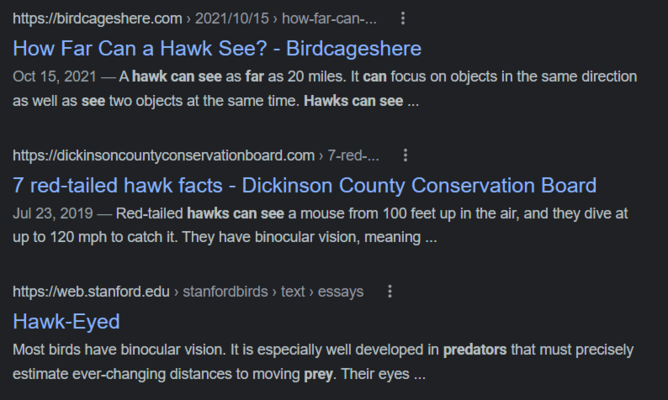
Task: Click the 'stanfordbirds' breadcrumb segment
Action: click(225, 292)
